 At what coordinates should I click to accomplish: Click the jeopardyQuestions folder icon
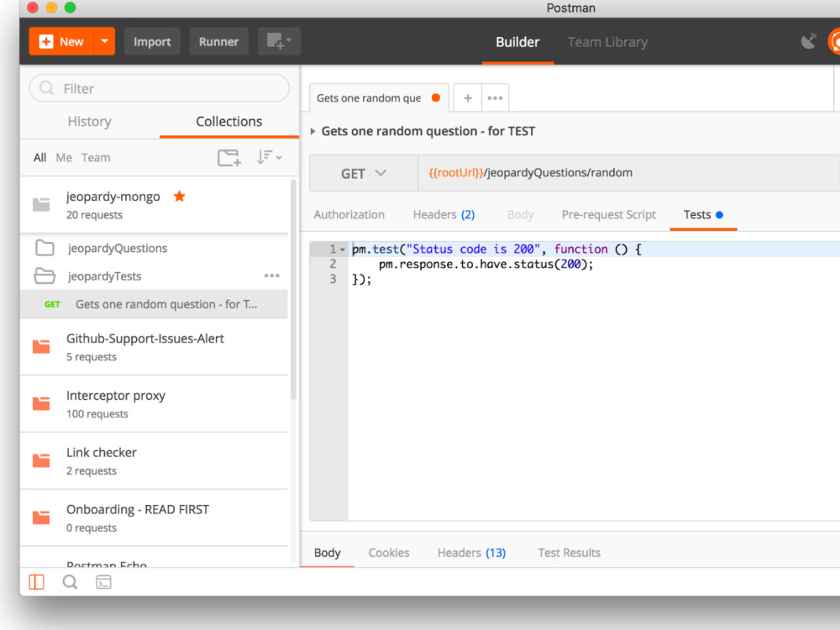(45, 248)
